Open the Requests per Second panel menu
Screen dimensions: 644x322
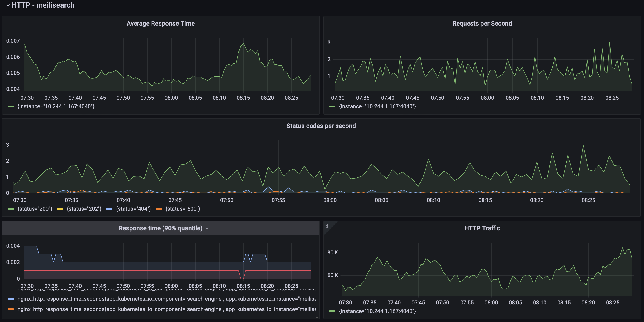(x=482, y=23)
